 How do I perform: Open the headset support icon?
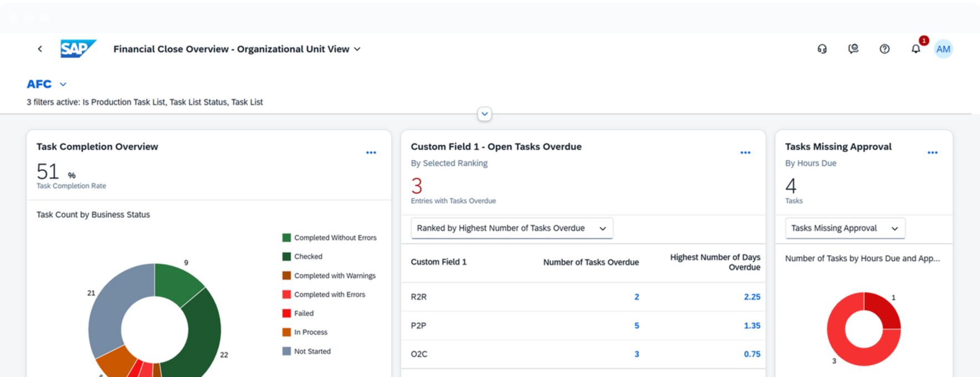click(822, 49)
